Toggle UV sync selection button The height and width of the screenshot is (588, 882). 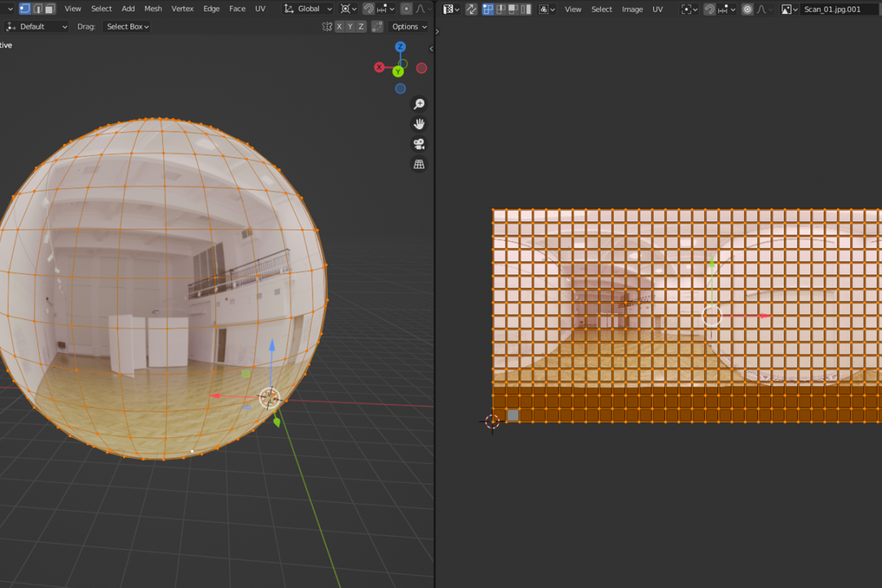(x=471, y=9)
